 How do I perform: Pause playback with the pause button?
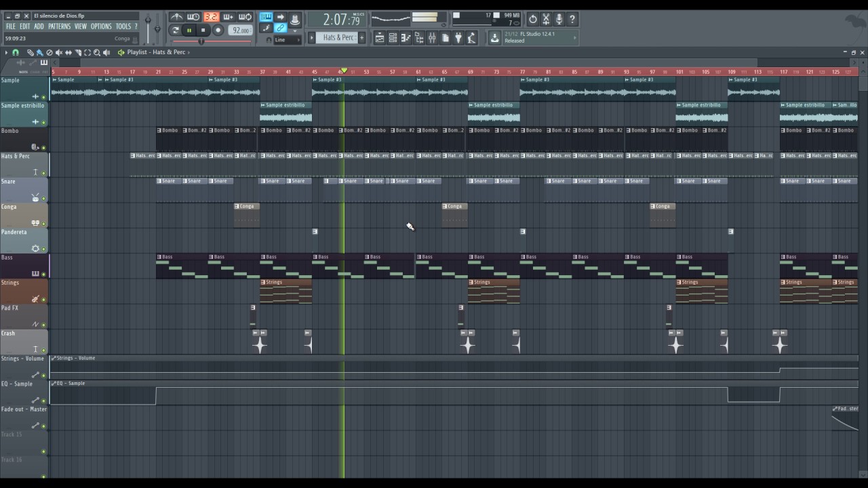coord(189,30)
